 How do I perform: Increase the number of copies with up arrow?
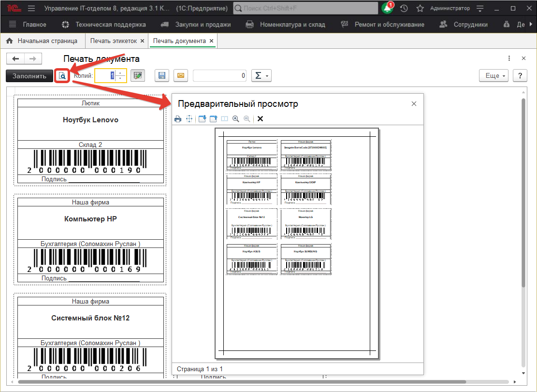[120, 73]
